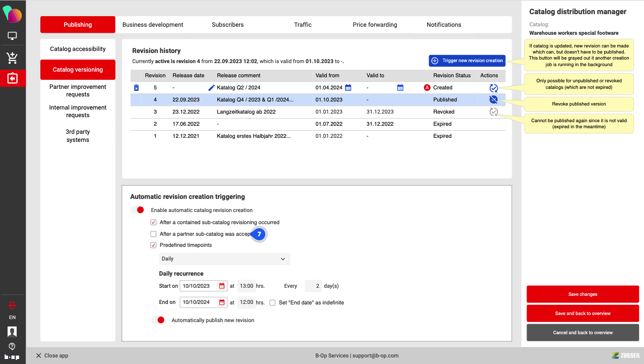The height and width of the screenshot is (364, 644).
Task: Open Partner improvement requests section
Action: [x=78, y=90]
